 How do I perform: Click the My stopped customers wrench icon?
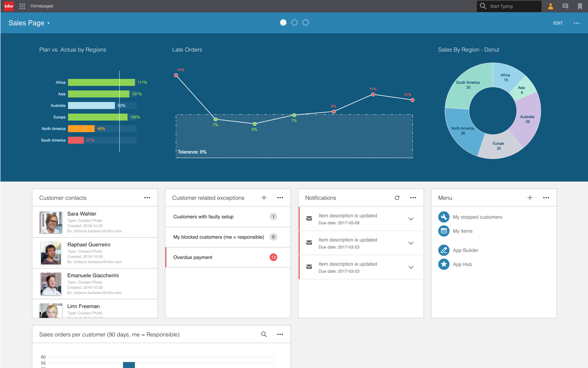[444, 217]
